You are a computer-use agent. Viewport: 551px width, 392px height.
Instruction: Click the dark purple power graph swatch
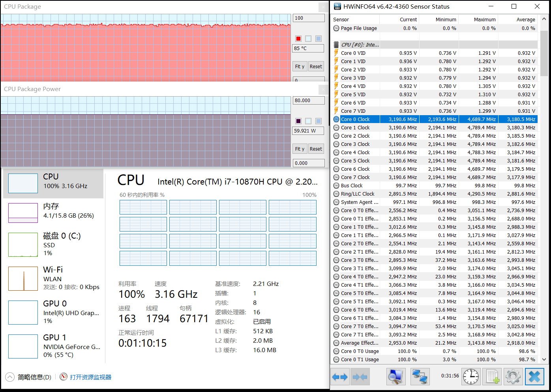(x=298, y=121)
